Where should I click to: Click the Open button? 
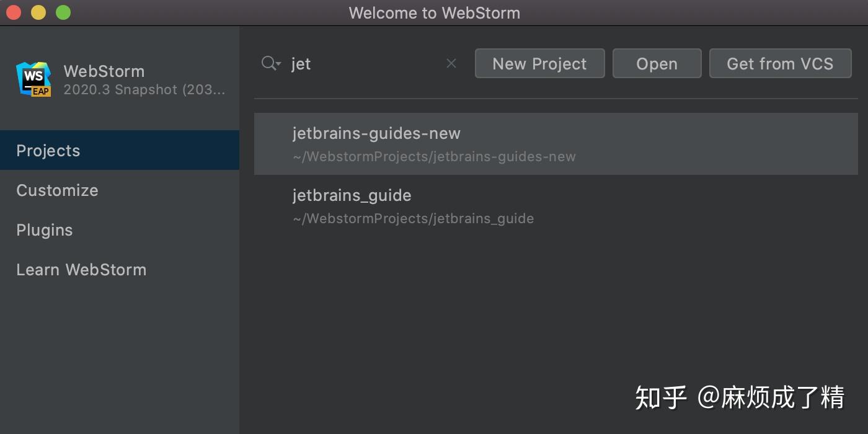coord(657,63)
